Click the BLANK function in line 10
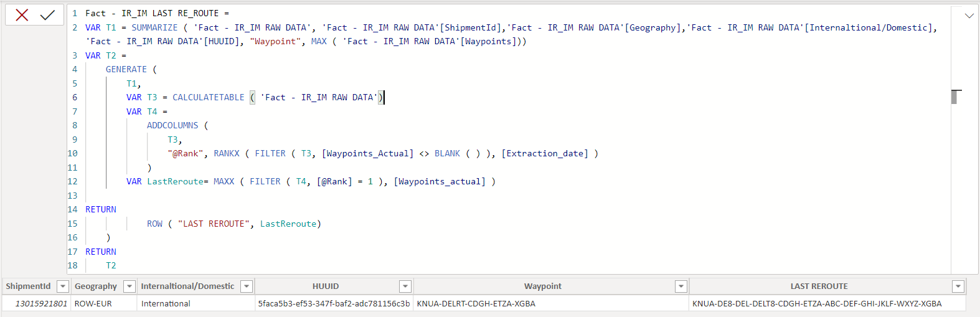 tap(447, 153)
